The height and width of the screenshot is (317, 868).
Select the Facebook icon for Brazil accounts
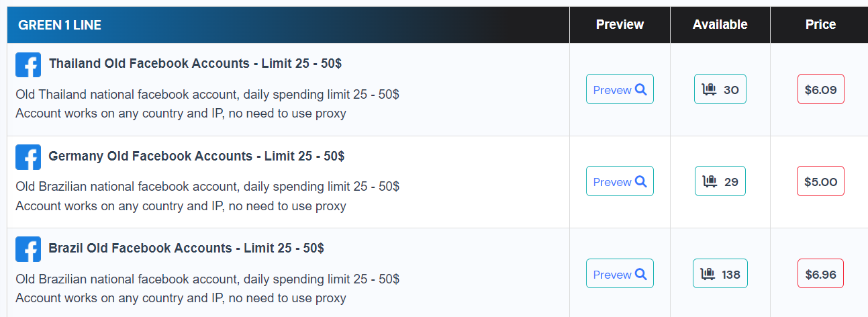pyautogui.click(x=28, y=249)
